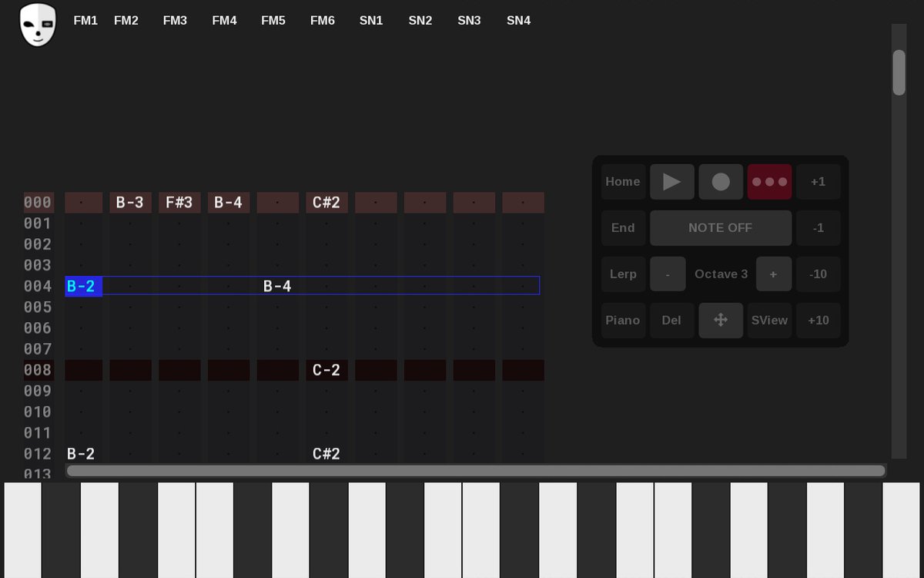
Task: Jump to the end with End button
Action: coord(623,228)
